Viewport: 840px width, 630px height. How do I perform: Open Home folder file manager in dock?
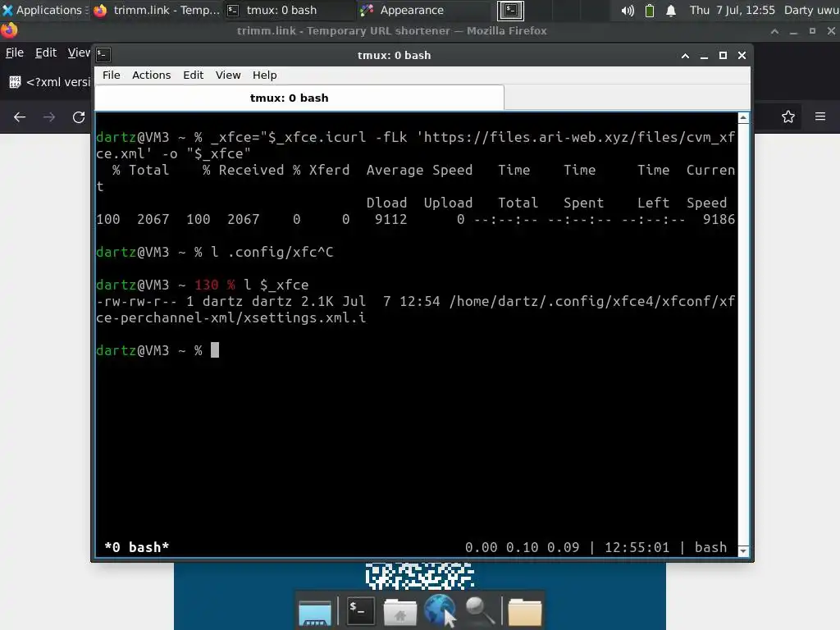click(x=399, y=612)
